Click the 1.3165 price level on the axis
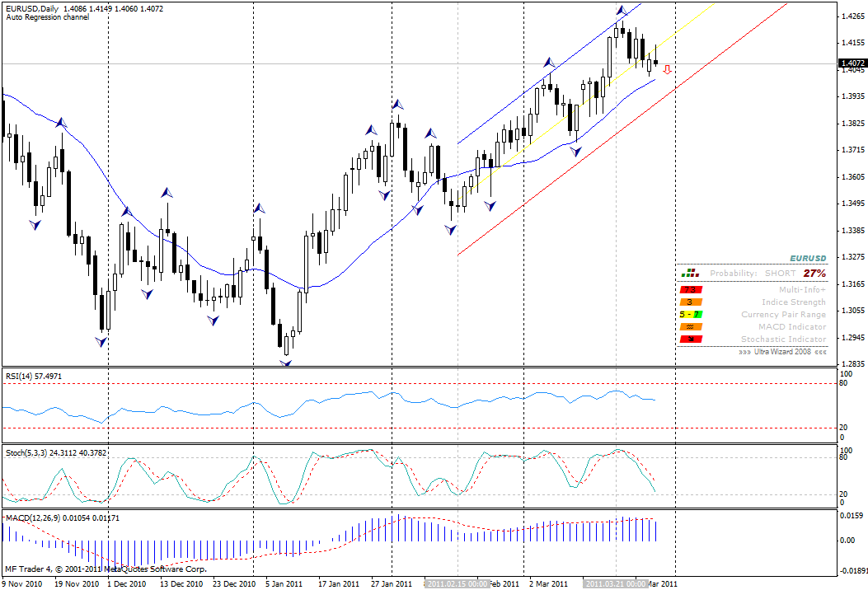868x590 pixels. [853, 284]
